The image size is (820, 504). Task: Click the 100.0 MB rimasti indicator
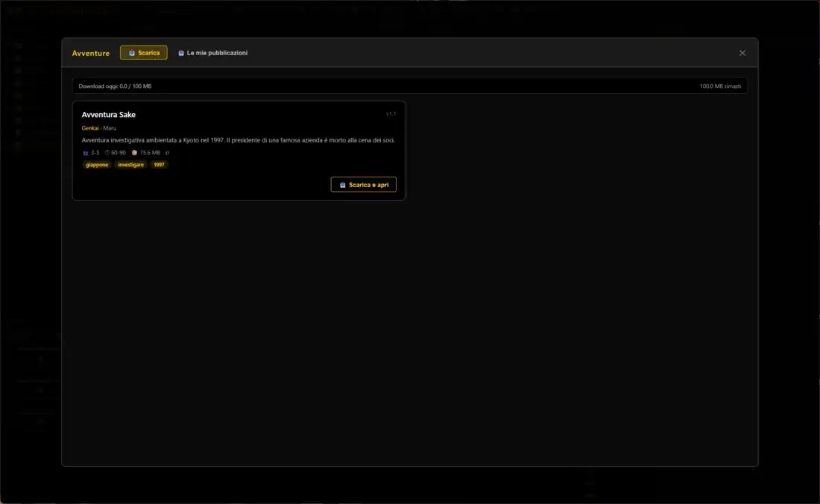click(720, 86)
